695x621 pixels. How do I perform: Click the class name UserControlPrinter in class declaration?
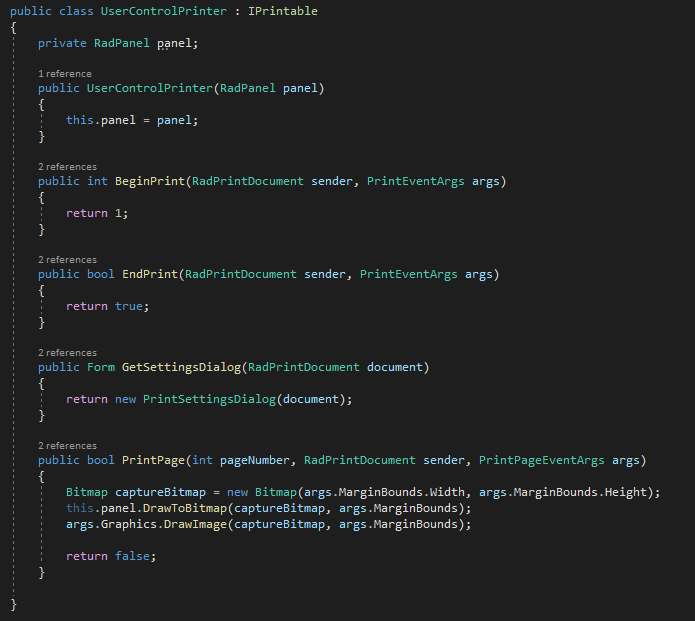tap(164, 11)
